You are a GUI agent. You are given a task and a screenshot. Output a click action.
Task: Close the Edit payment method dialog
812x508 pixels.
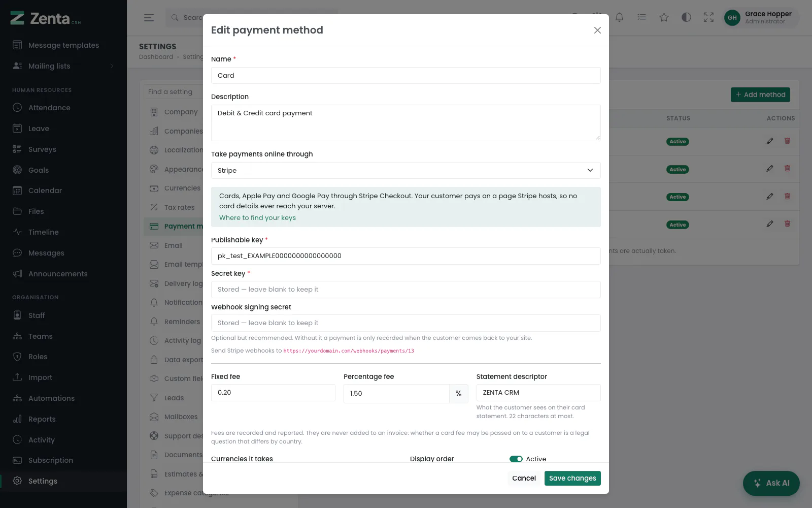point(597,30)
